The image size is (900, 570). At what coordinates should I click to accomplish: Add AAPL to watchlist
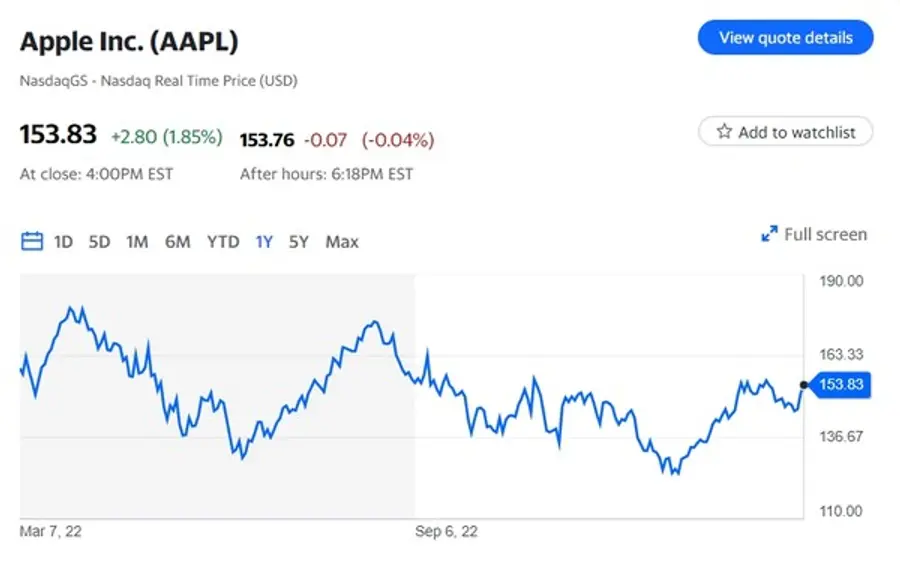[x=785, y=131]
